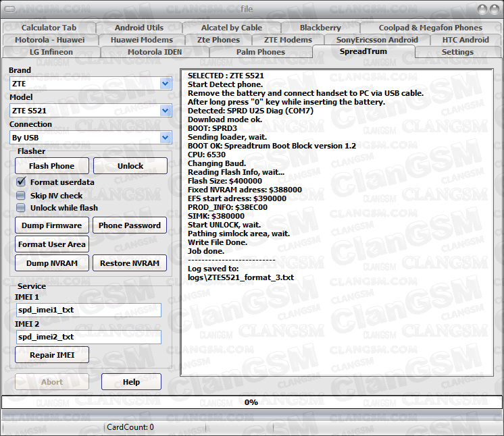Click the Dump NVRAM button
The image size is (504, 436).
(x=52, y=263)
